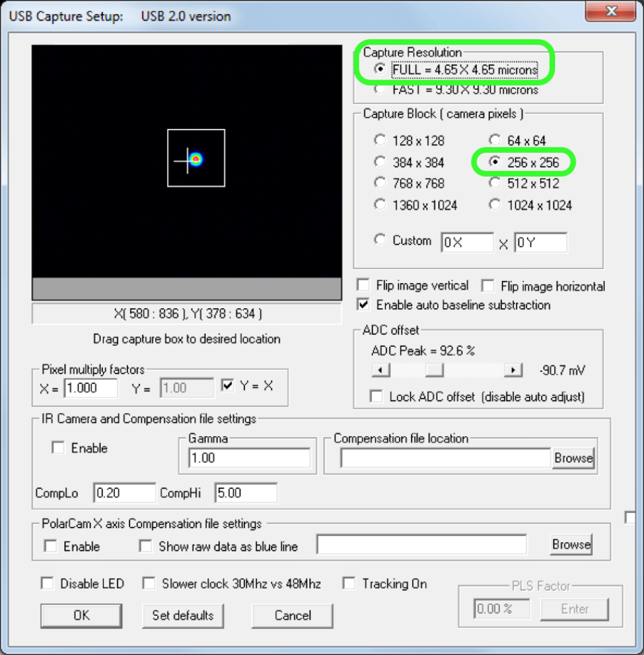This screenshot has height=655, width=644.
Task: Check Lock ADC offset option
Action: pos(377,397)
